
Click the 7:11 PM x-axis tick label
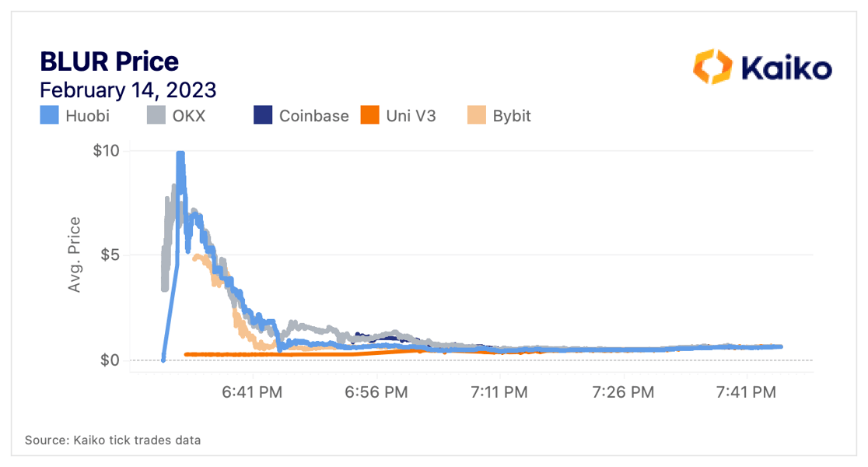point(499,393)
